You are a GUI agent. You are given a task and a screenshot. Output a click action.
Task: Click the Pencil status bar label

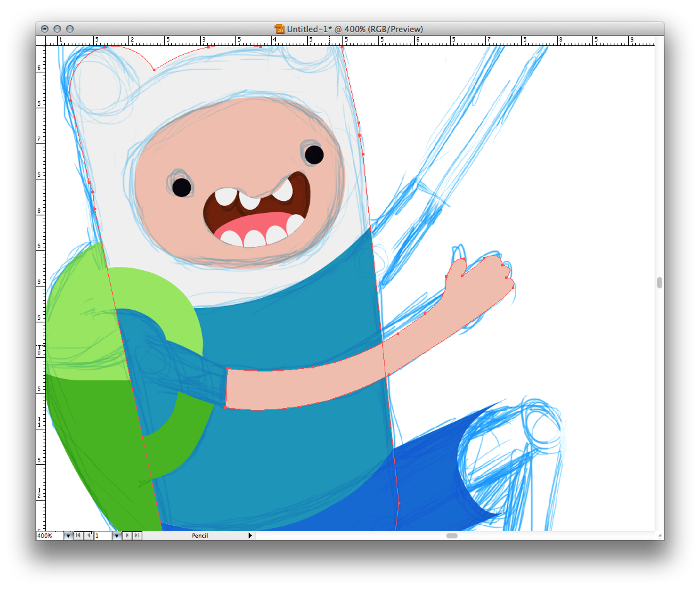[200, 536]
